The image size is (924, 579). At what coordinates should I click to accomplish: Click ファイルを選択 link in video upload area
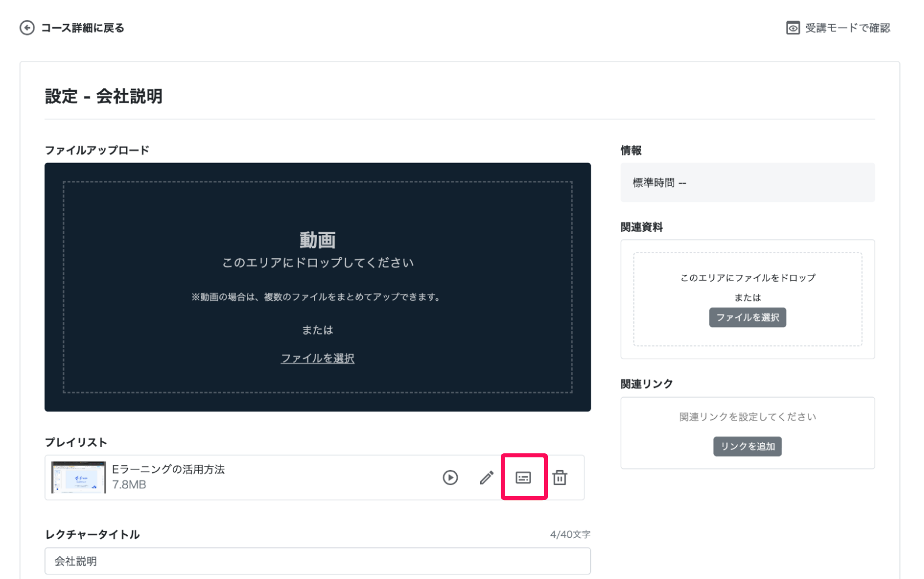(318, 358)
